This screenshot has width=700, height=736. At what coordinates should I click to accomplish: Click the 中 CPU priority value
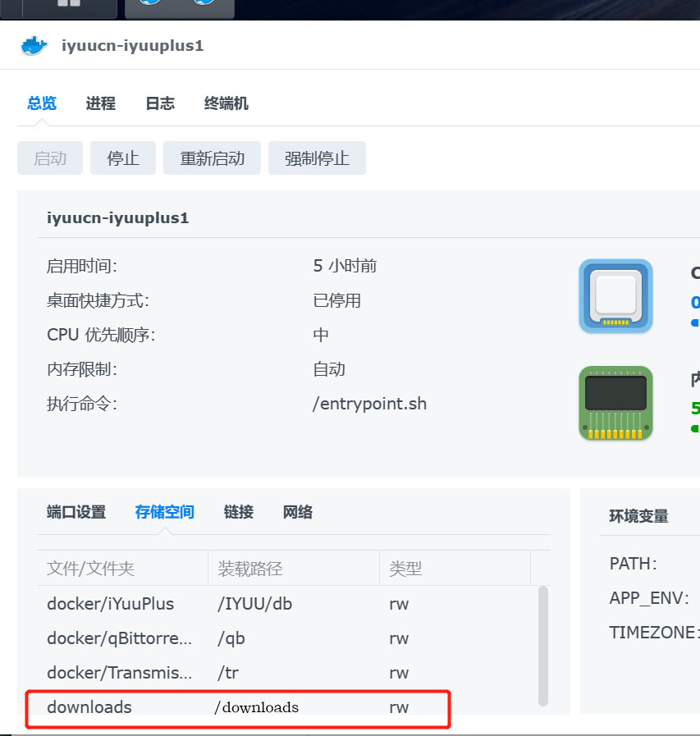click(x=321, y=335)
